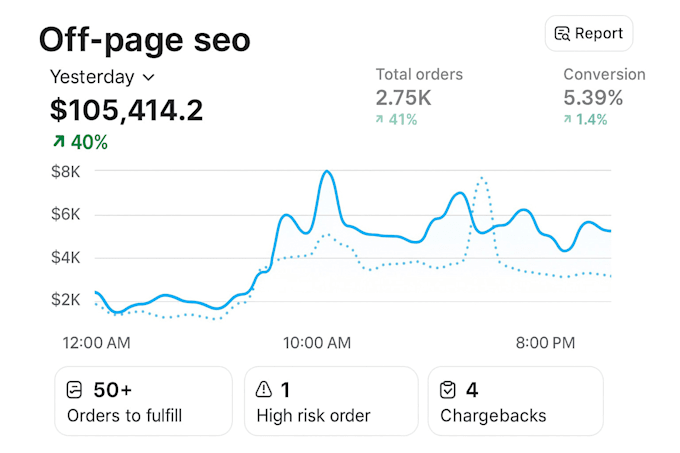The image size is (680, 453).
Task: Click the 1.4% conversion growth figure
Action: coord(591,120)
